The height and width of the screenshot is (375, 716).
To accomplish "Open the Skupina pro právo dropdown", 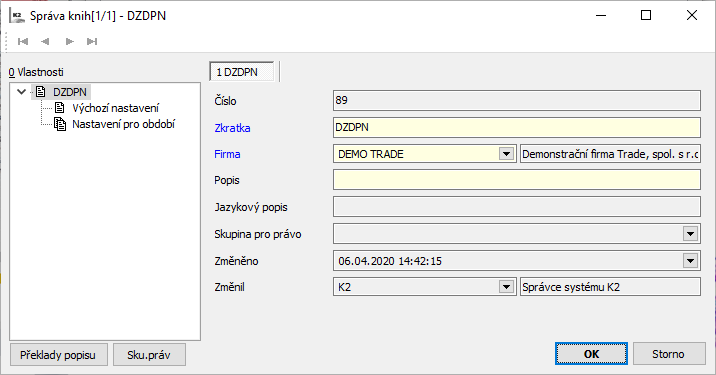I will pyautogui.click(x=690, y=234).
